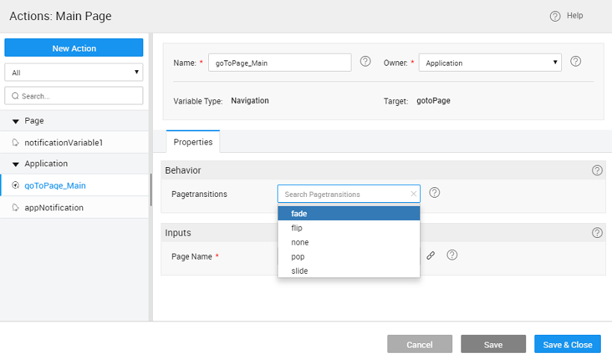
Task: Click the Help icon in the header
Action: coord(555,16)
